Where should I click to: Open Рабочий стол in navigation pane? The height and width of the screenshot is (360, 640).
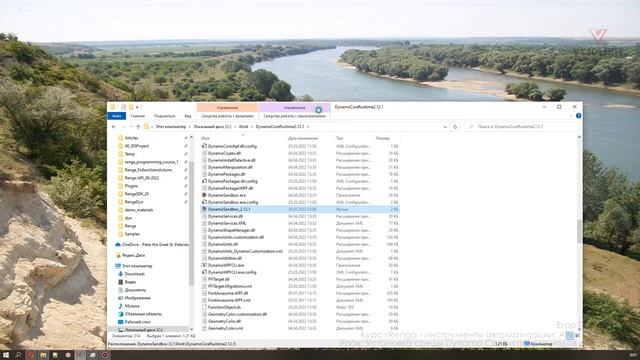coord(134,322)
